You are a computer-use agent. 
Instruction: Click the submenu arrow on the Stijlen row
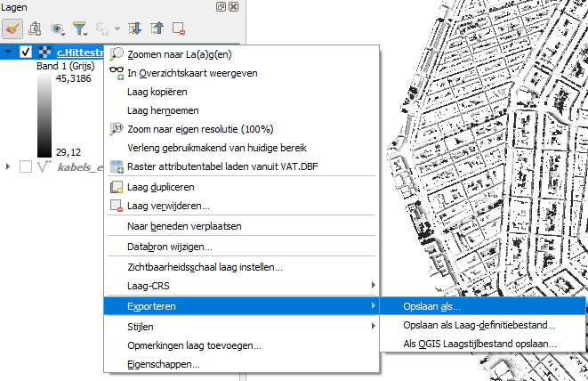[373, 326]
